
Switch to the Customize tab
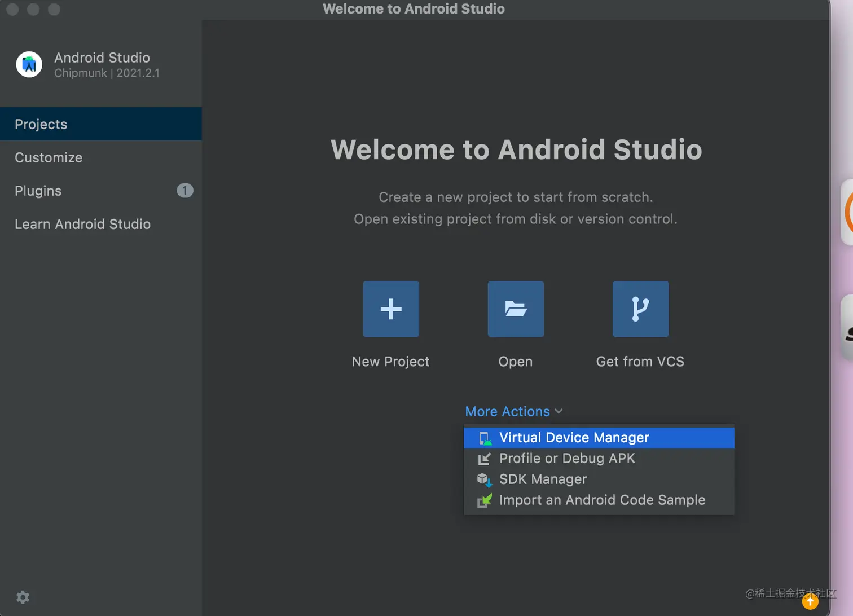pyautogui.click(x=101, y=157)
